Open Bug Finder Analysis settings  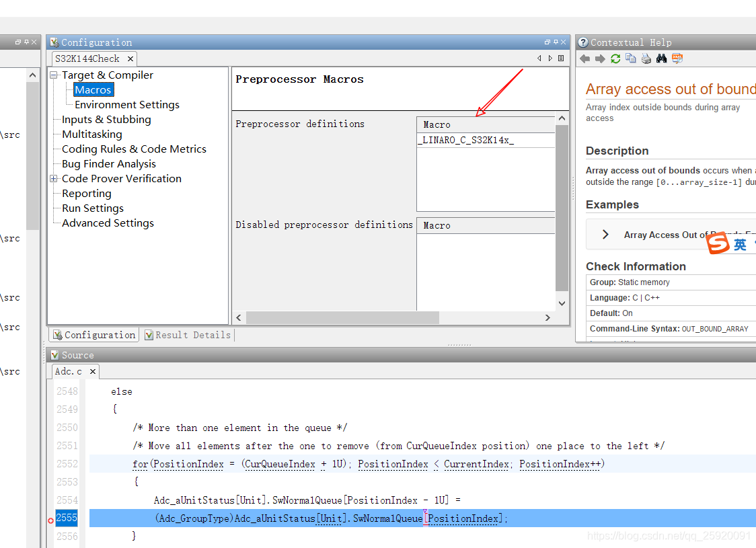coord(109,164)
